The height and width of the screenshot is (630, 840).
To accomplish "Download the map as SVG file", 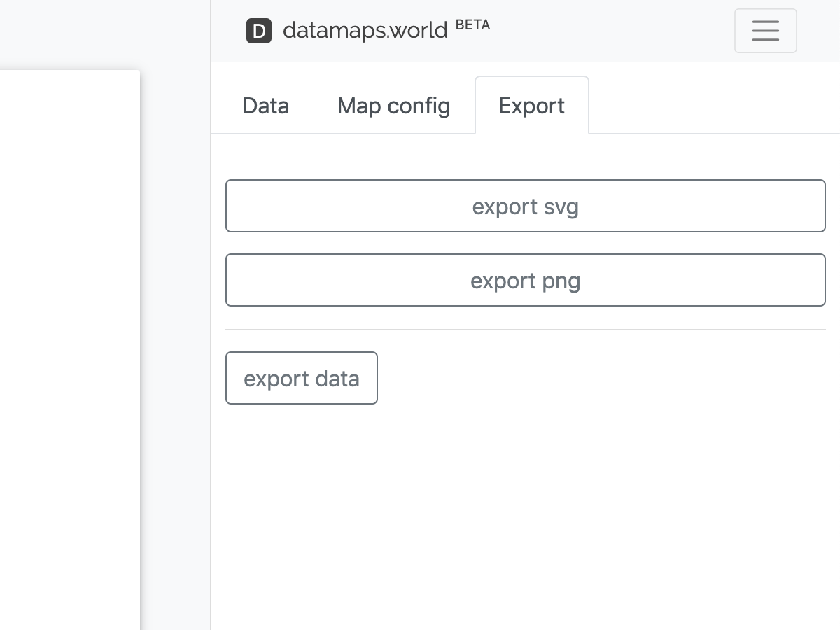I will pyautogui.click(x=525, y=206).
